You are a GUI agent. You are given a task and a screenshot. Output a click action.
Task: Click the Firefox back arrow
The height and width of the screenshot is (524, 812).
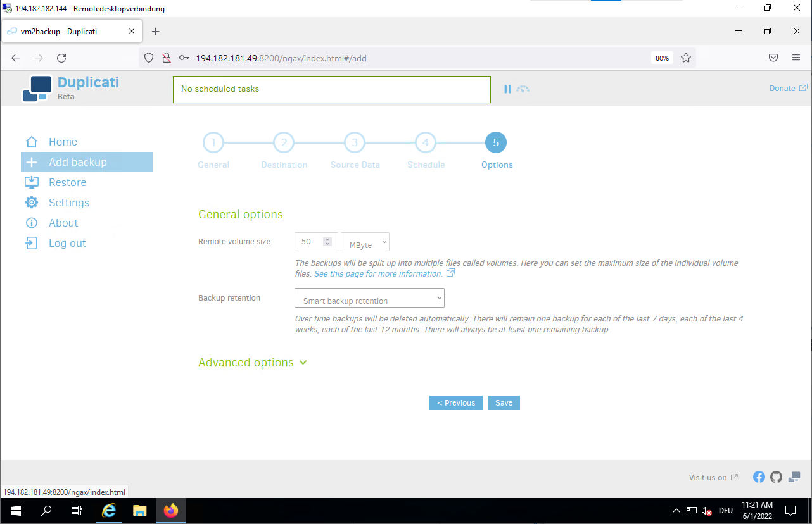click(x=16, y=58)
